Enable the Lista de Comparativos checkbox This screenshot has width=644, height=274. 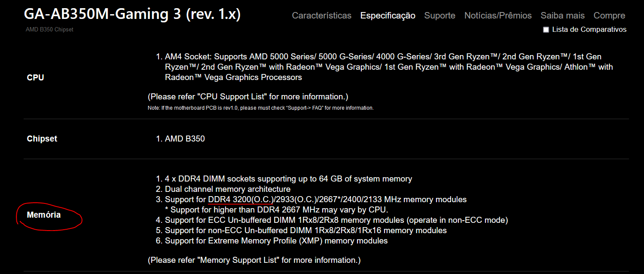(546, 30)
